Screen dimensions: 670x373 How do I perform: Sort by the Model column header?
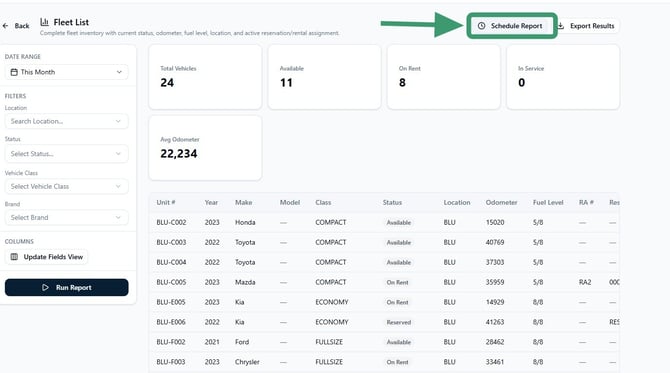(290, 203)
